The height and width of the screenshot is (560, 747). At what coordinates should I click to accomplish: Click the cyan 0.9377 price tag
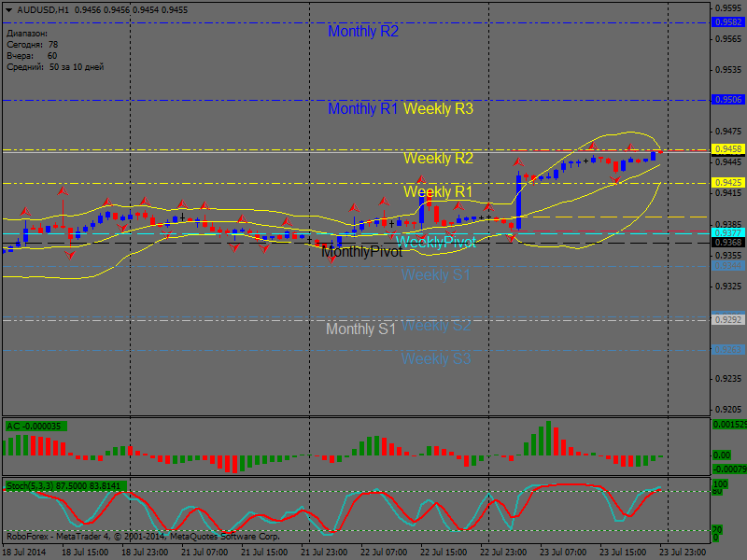727,232
